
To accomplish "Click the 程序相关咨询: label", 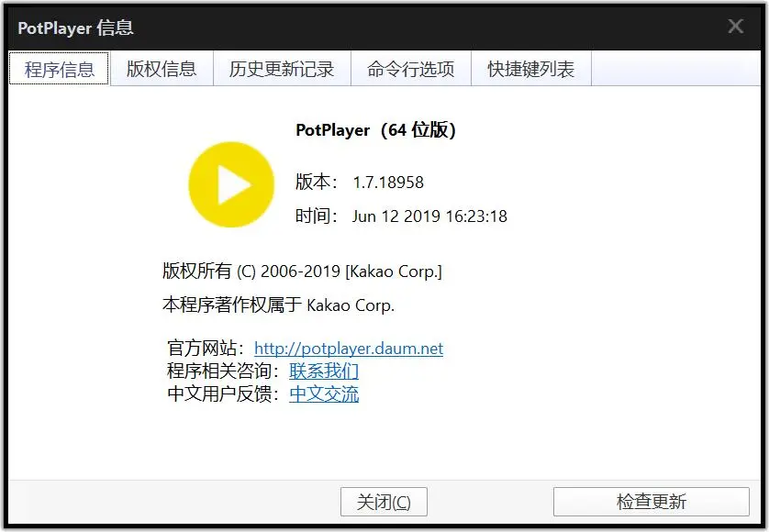I will pyautogui.click(x=223, y=371).
